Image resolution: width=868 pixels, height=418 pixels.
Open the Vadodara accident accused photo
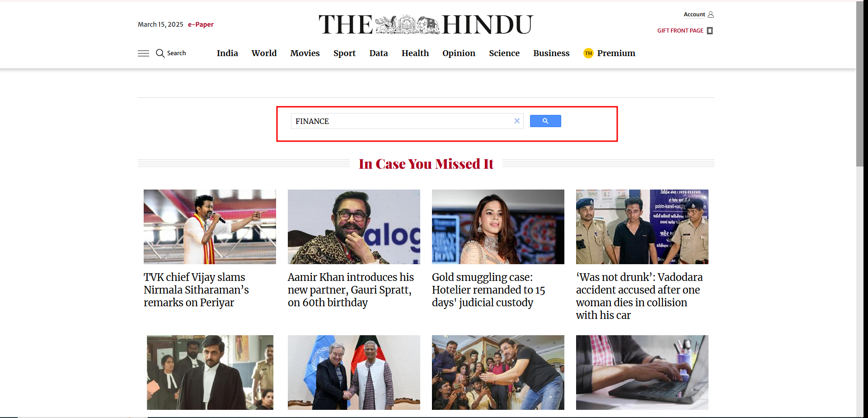[642, 227]
